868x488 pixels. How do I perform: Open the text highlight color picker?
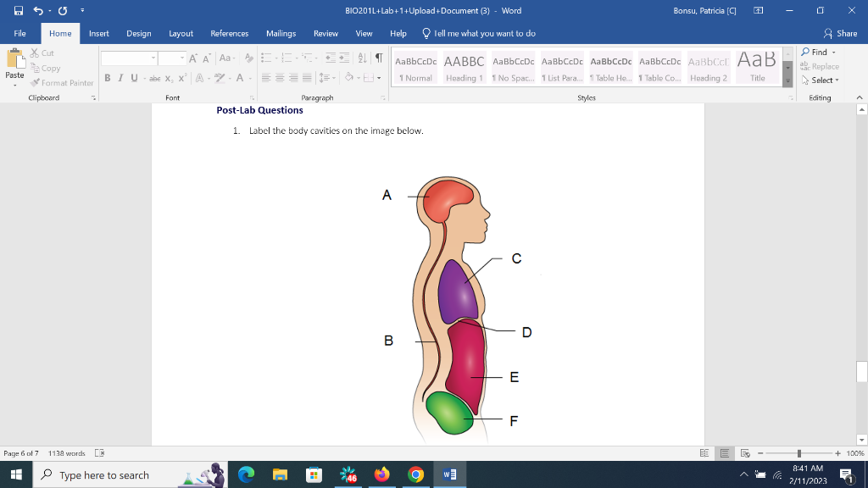[220, 79]
